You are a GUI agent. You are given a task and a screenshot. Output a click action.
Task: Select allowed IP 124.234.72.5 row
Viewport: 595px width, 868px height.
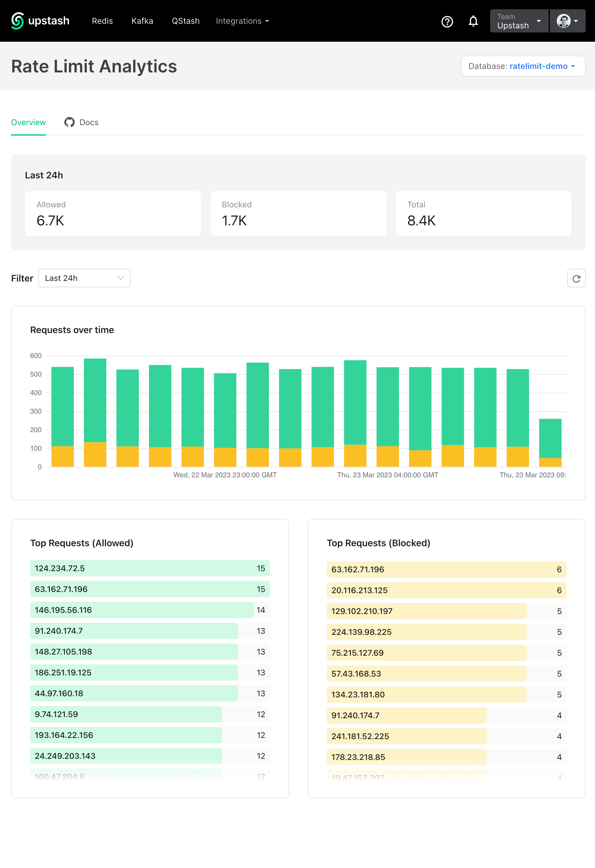point(150,568)
